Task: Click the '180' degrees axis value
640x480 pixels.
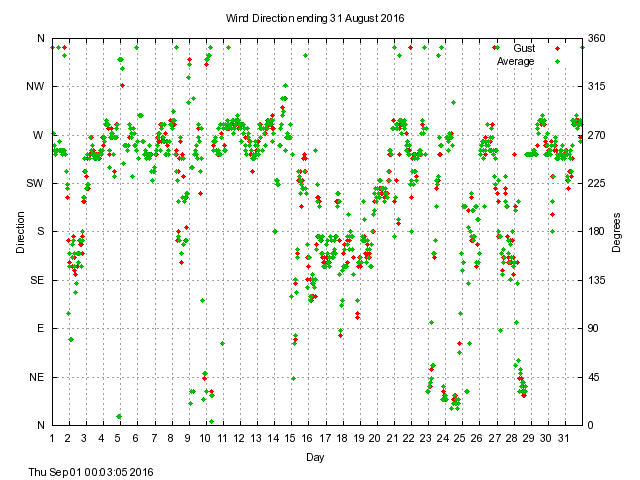Action: [596, 231]
